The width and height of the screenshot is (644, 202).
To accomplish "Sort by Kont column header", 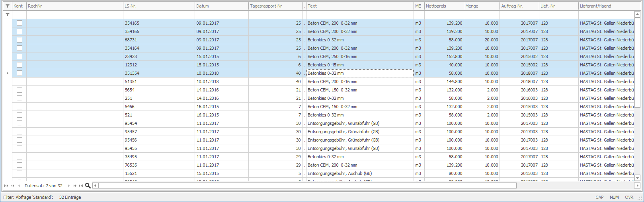I will coord(19,6).
